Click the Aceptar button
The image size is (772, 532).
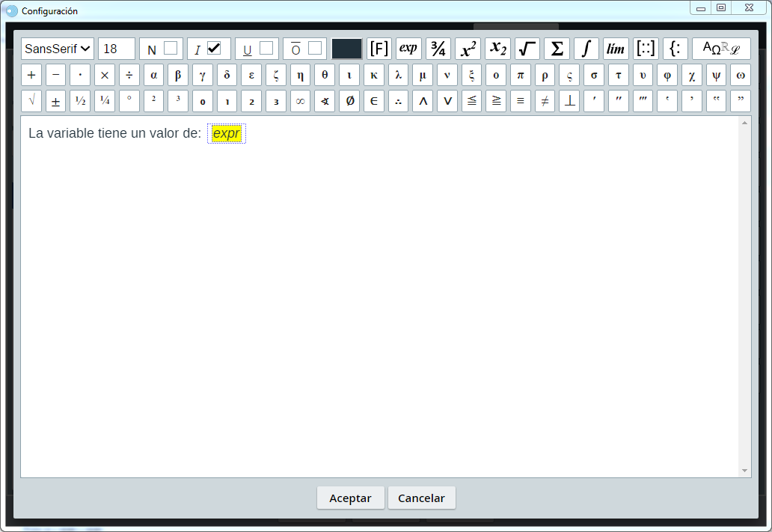[x=350, y=498]
